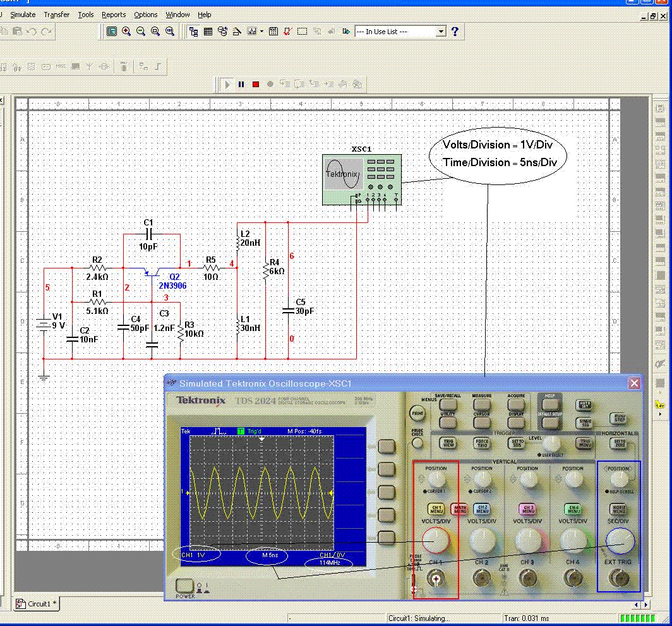
Task: Expand the grapher dropdown arrow
Action: tap(261, 32)
